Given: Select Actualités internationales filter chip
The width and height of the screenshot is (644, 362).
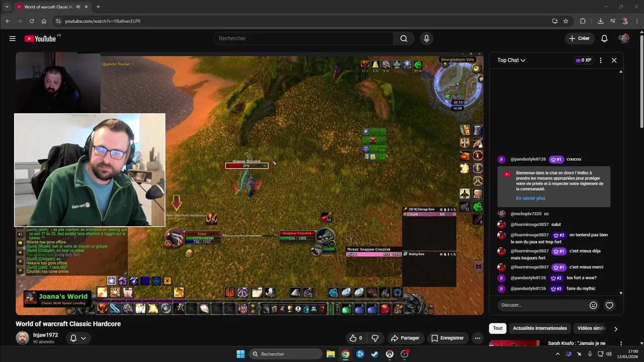Looking at the screenshot, I should click(x=540, y=328).
